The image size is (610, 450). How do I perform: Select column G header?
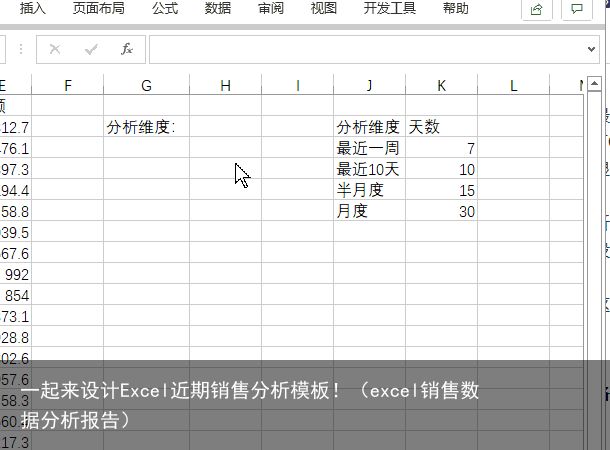[147, 85]
